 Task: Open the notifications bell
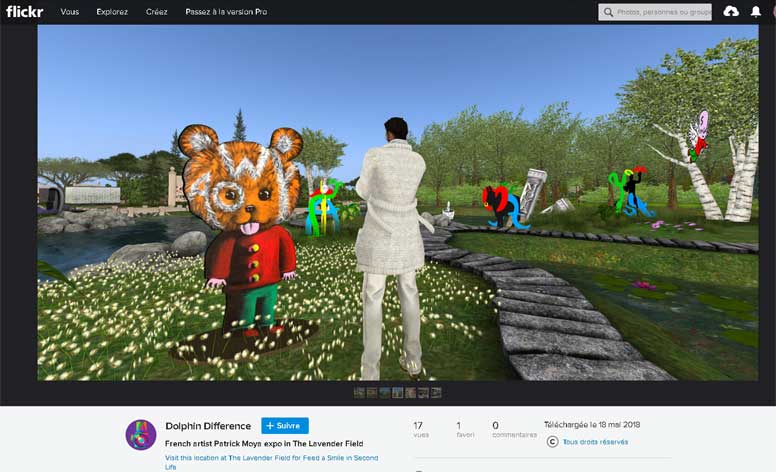(756, 12)
